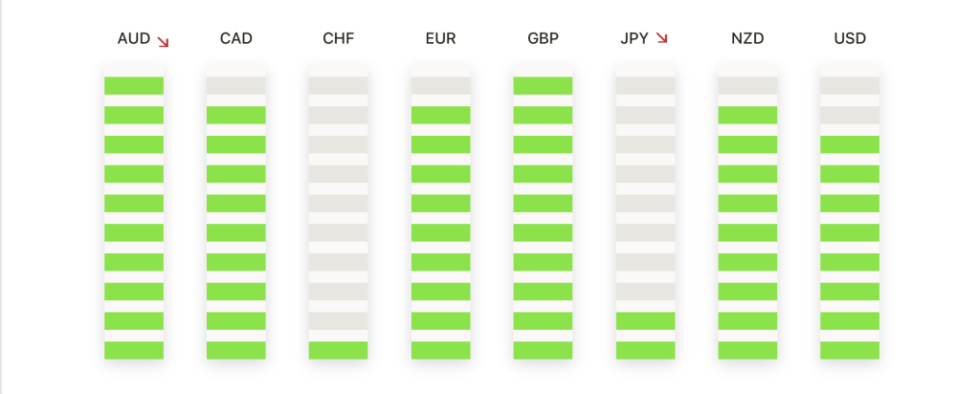980x394 pixels.
Task: Open the CHF currency heading
Action: click(339, 38)
